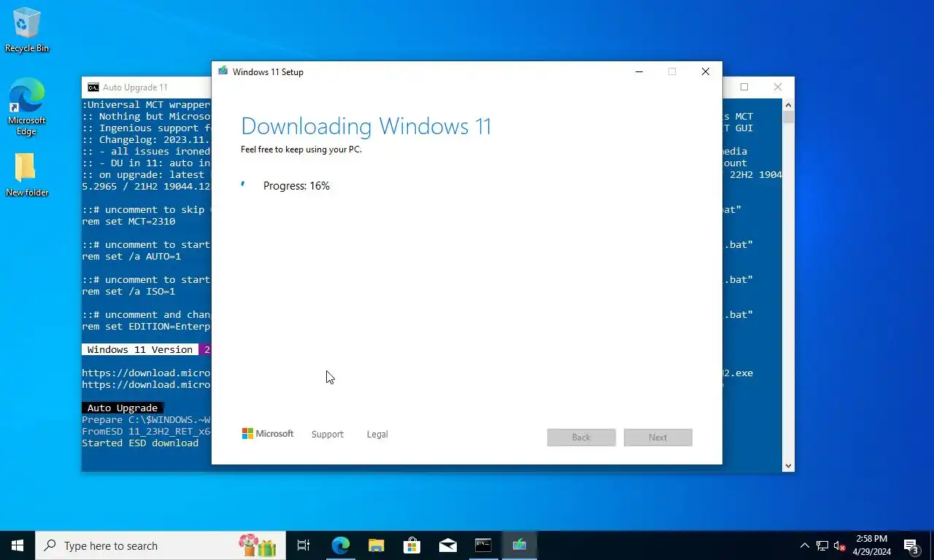This screenshot has height=560, width=934.
Task: Click the console vertical scrollbar thumb
Action: click(x=788, y=117)
